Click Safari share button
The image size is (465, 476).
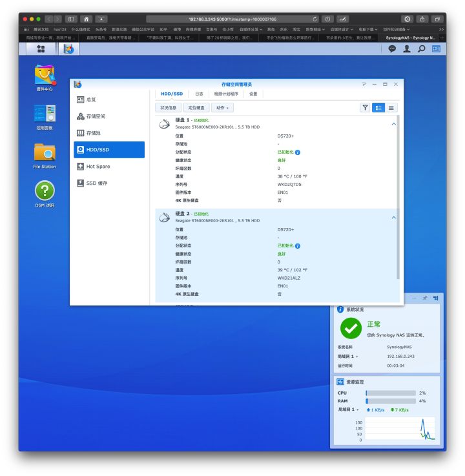(422, 19)
